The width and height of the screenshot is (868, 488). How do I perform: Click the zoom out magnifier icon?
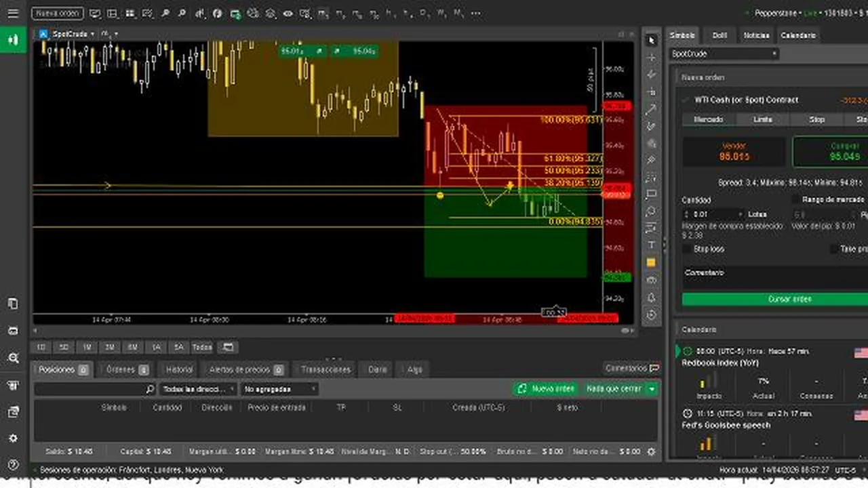click(182, 13)
